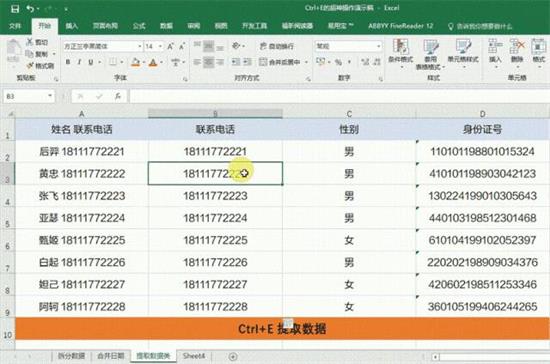
Task: Align text right
Action: 220,62
